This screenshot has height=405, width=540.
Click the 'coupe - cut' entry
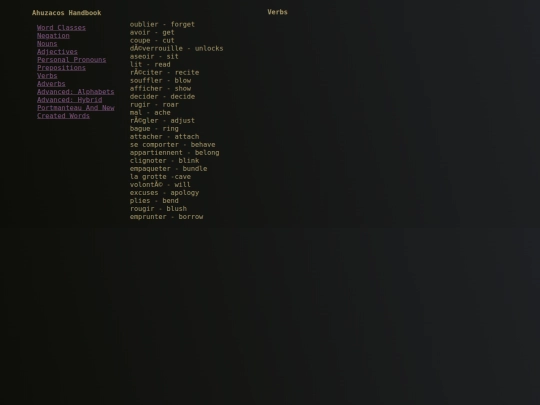click(152, 40)
